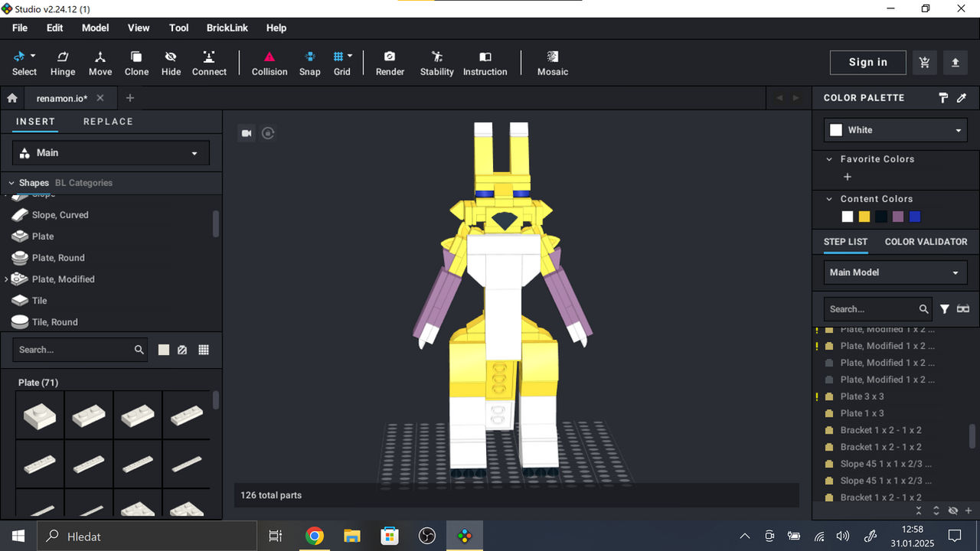Open the Main palette dropdown
Viewport: 980px width, 551px height.
tap(111, 153)
